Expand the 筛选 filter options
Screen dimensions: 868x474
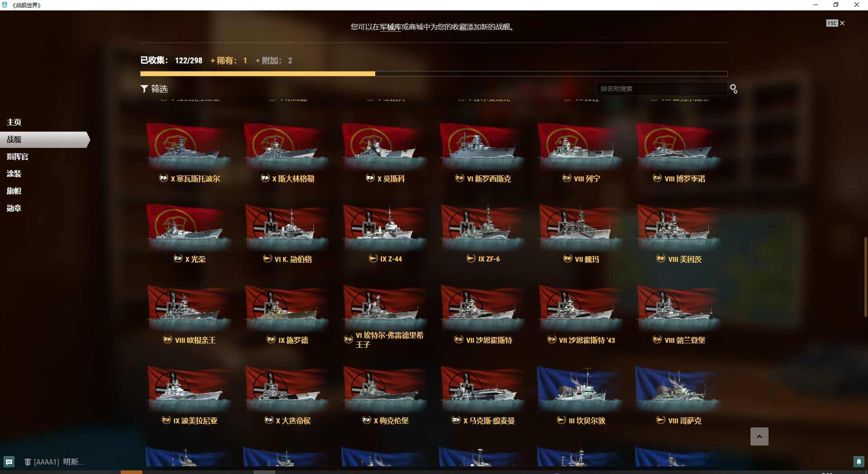(154, 89)
